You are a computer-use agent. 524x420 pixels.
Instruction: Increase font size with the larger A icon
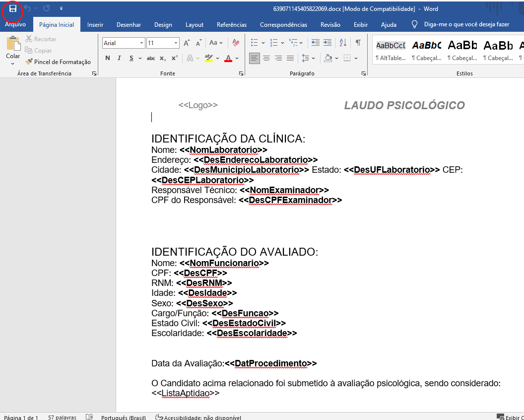coord(187,43)
